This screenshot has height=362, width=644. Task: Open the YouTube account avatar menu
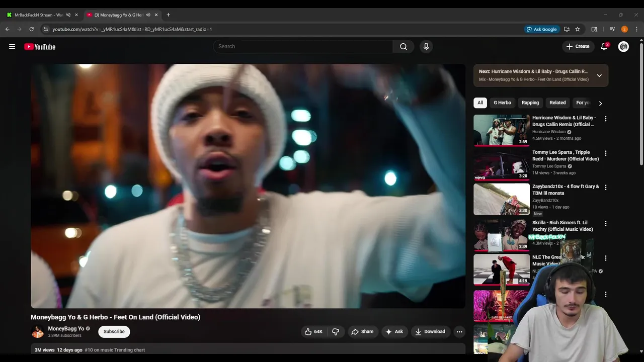coord(623,47)
